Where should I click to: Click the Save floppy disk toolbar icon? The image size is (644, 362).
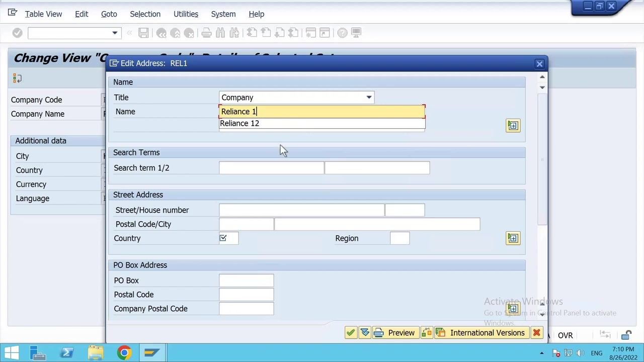click(143, 33)
